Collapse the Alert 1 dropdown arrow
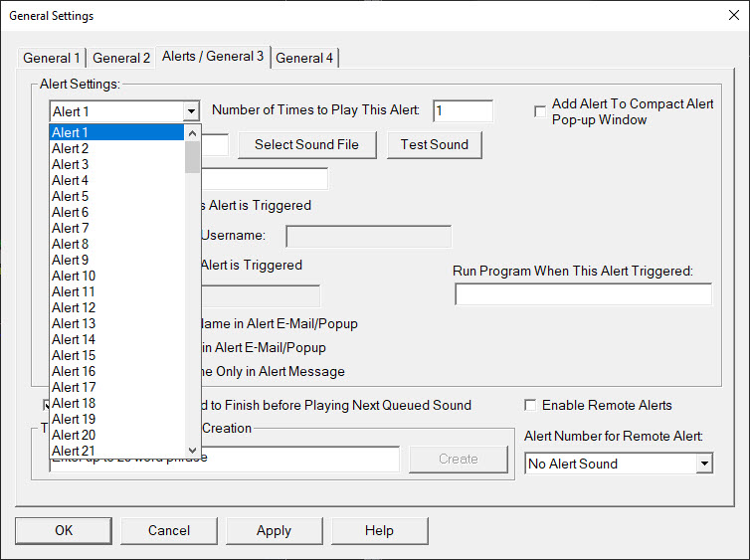 coord(191,112)
